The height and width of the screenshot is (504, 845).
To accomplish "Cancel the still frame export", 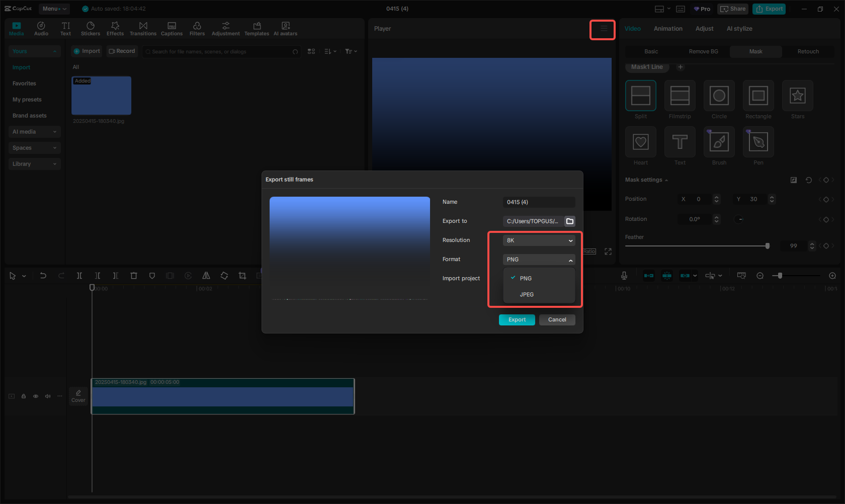I will click(557, 319).
